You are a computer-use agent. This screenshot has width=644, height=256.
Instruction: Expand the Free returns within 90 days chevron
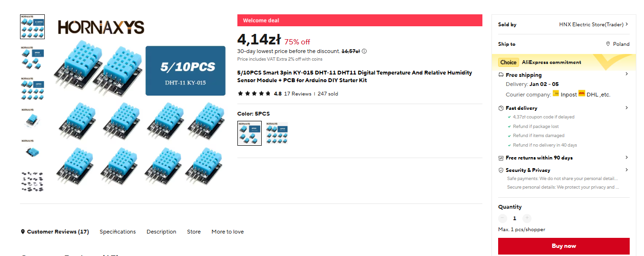pos(626,158)
